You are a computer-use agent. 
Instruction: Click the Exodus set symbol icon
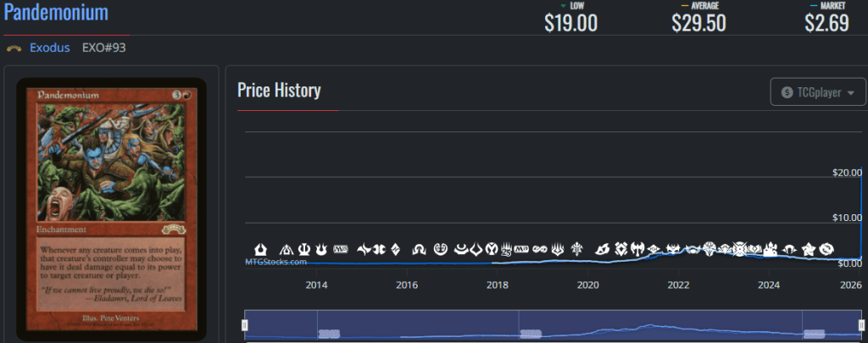[x=14, y=48]
